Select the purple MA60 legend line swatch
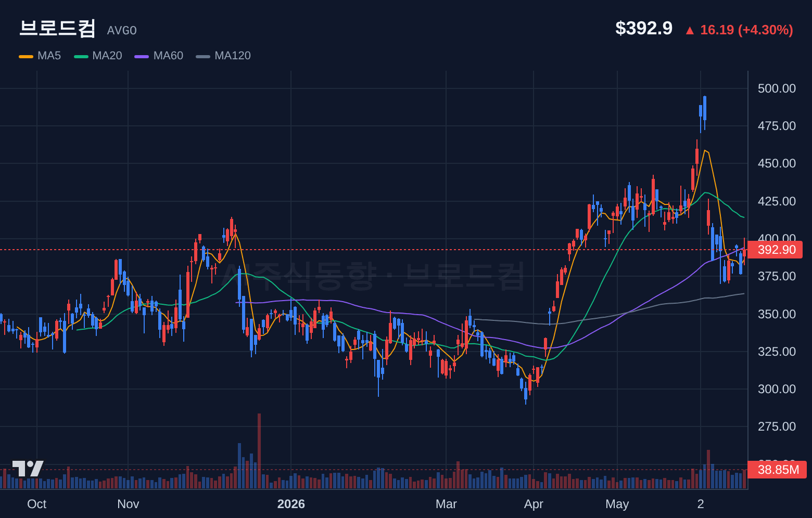 click(x=142, y=56)
